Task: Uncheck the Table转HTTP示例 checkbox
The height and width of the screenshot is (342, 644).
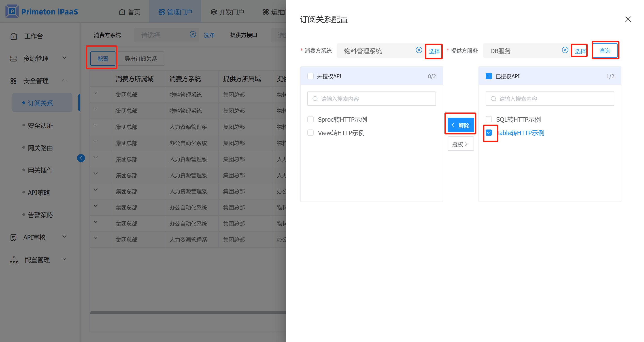Action: (489, 132)
